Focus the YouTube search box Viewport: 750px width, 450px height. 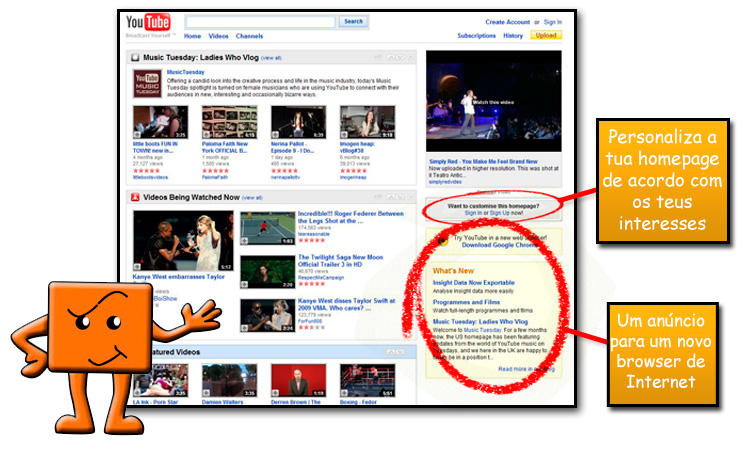pos(261,22)
